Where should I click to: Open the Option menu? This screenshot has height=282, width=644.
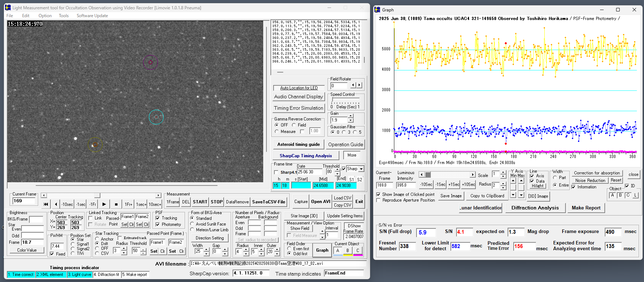pos(45,16)
